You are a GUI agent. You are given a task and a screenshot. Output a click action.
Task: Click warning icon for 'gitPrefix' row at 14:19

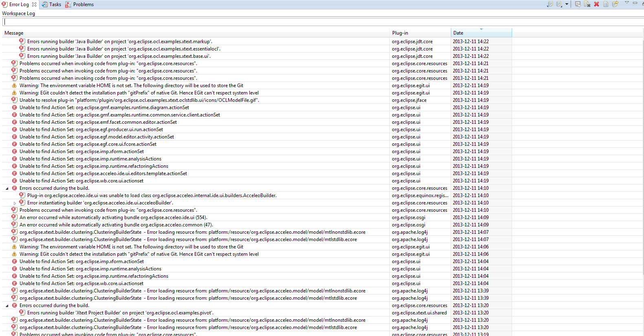pyautogui.click(x=14, y=93)
